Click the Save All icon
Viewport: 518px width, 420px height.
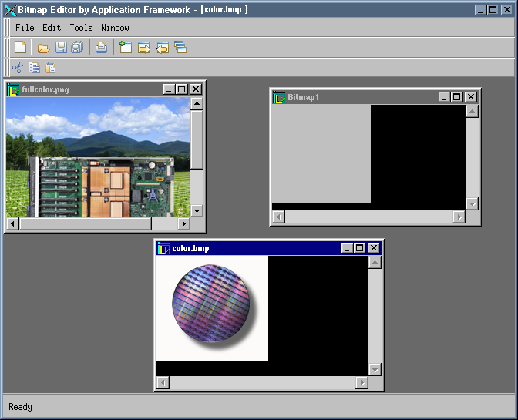(77, 48)
